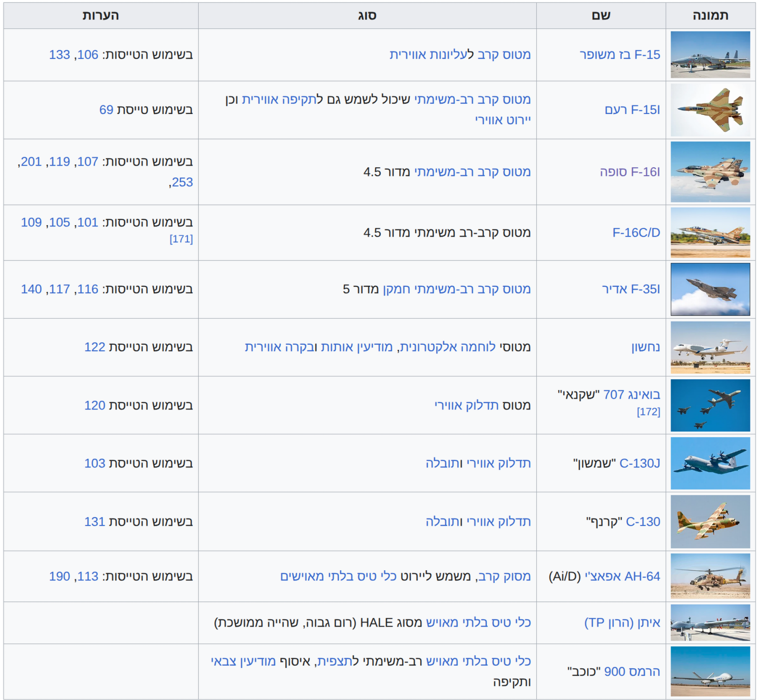Click 'מטוס קרב רב-משימתי' in F-16I row
The height and width of the screenshot is (700, 759).
[472, 172]
